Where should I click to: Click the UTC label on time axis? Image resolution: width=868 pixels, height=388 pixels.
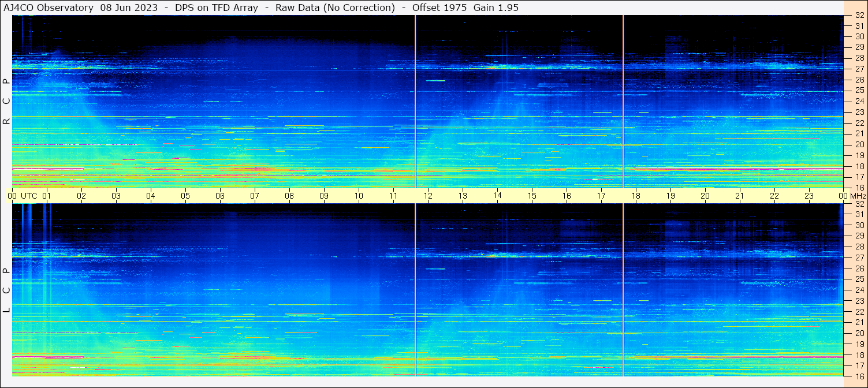[29, 196]
